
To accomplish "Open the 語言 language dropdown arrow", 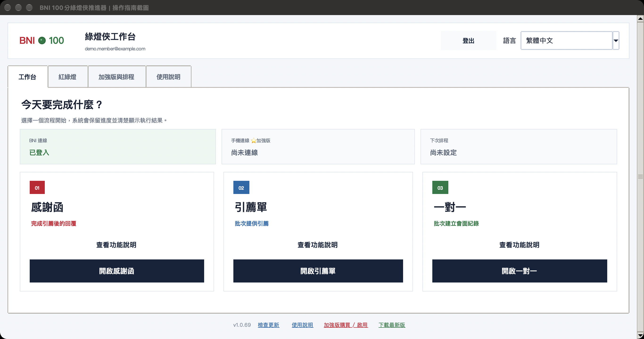I will pos(616,40).
